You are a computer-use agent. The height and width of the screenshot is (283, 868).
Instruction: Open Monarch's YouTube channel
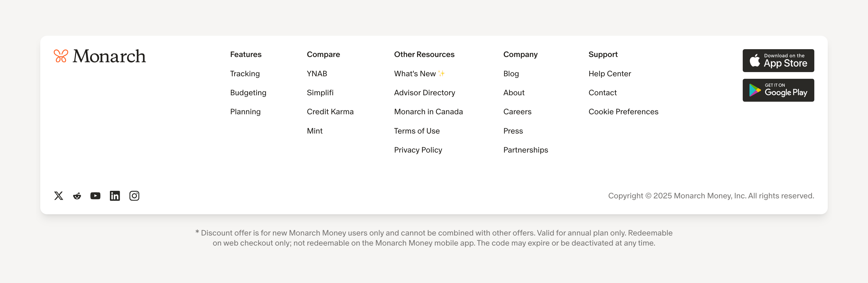tap(95, 196)
